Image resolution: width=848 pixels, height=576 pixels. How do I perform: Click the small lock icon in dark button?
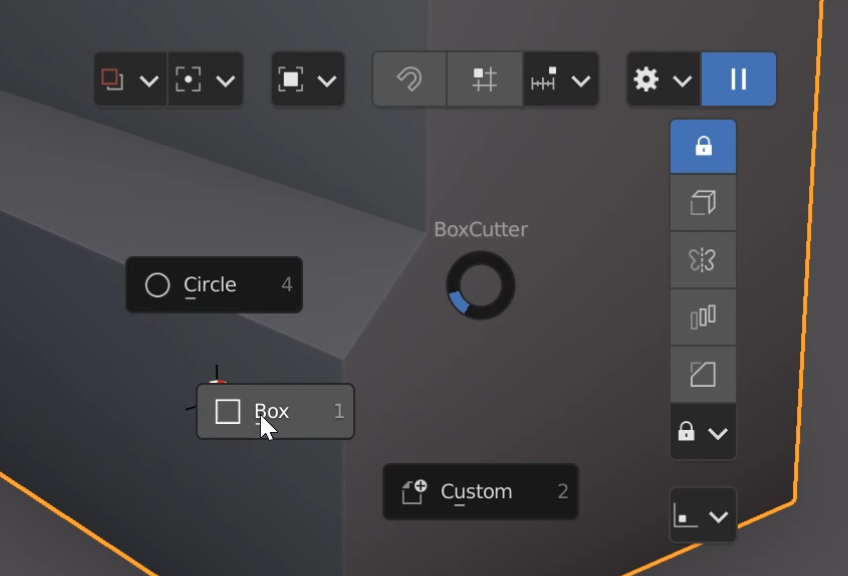point(686,432)
